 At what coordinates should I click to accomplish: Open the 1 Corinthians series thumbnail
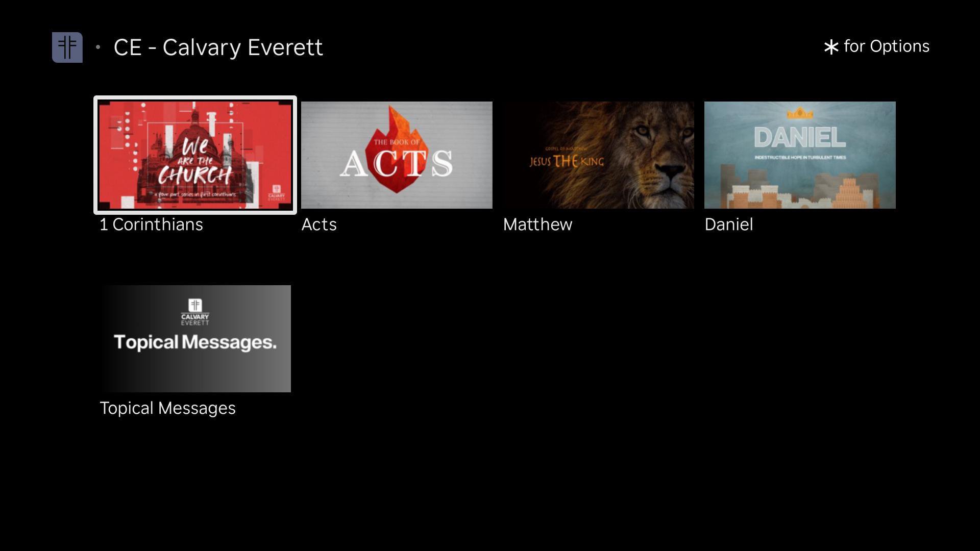[195, 155]
